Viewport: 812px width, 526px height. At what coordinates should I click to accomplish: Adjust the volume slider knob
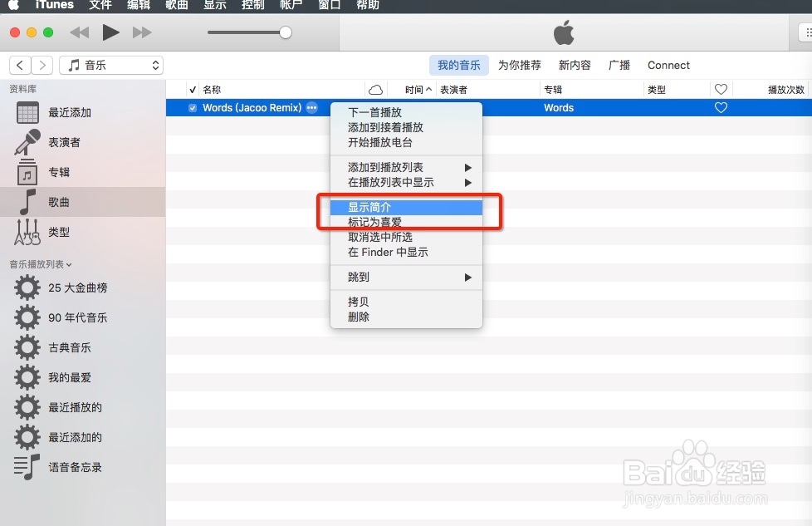[286, 32]
